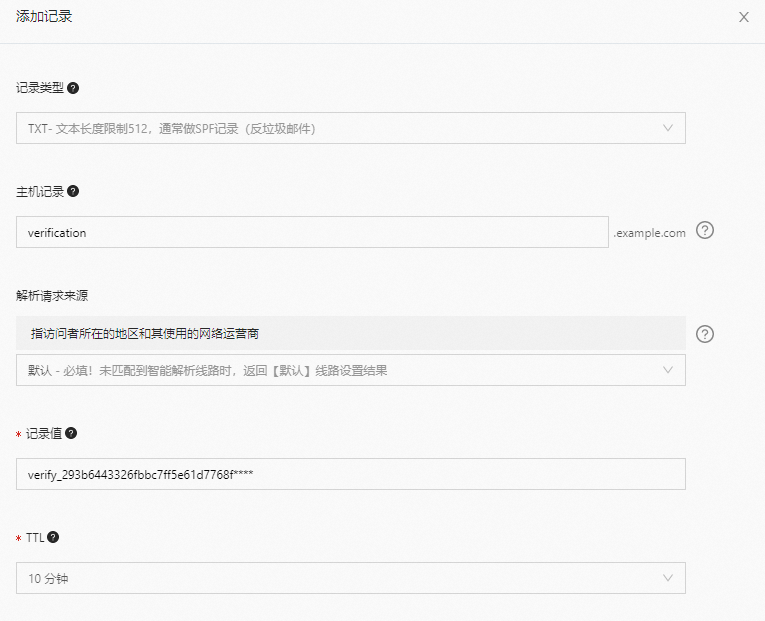
Task: Click the 记录值 field with verify_ value
Action: [x=350, y=474]
